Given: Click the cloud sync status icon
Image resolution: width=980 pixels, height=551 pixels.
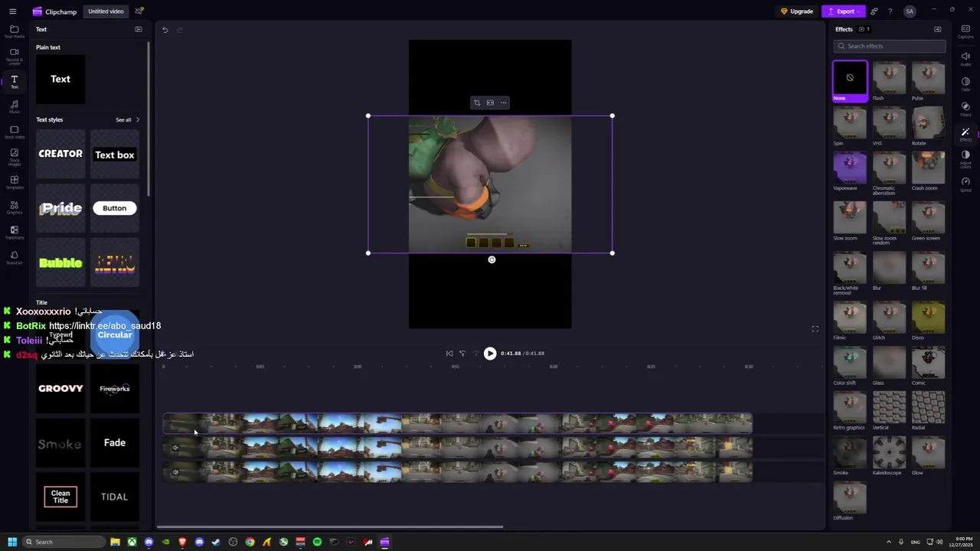Looking at the screenshot, I should click(139, 11).
